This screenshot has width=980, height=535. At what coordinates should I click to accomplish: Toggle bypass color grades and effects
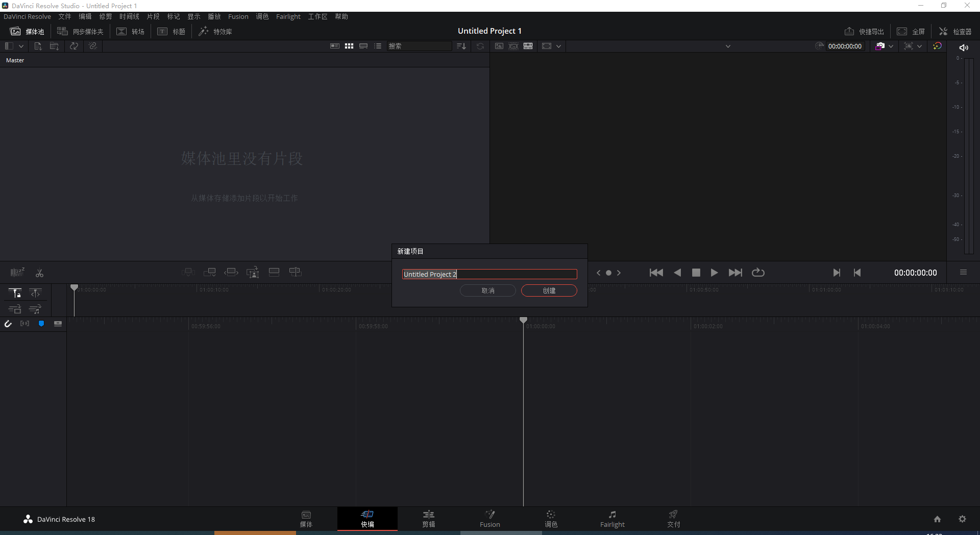[937, 46]
